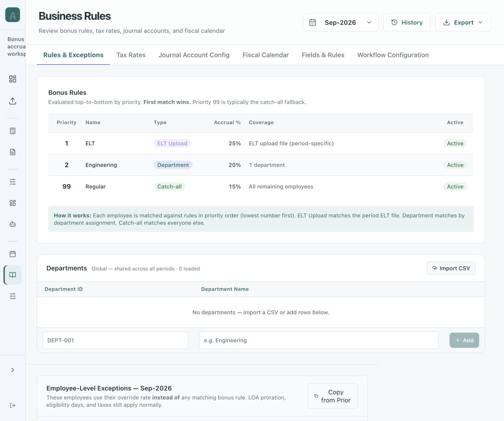The width and height of the screenshot is (504, 421).
Task: Switch to the Rules & Exceptions tab
Action: [x=74, y=55]
